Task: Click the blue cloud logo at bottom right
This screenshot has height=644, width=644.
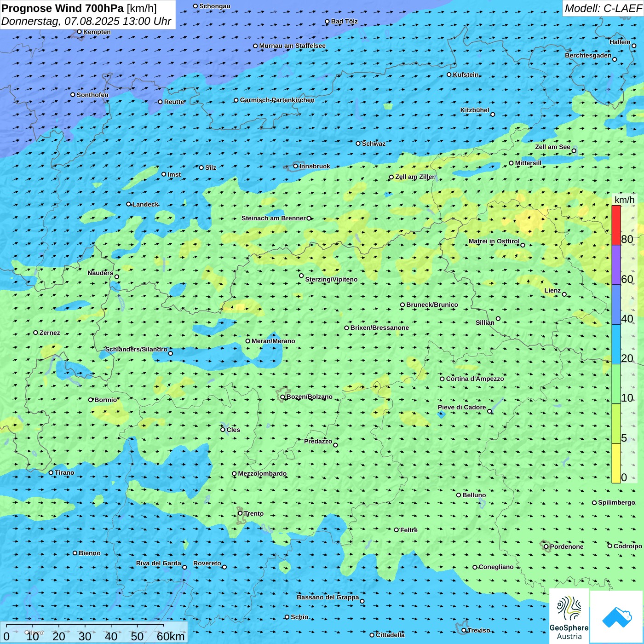Action: click(616, 616)
